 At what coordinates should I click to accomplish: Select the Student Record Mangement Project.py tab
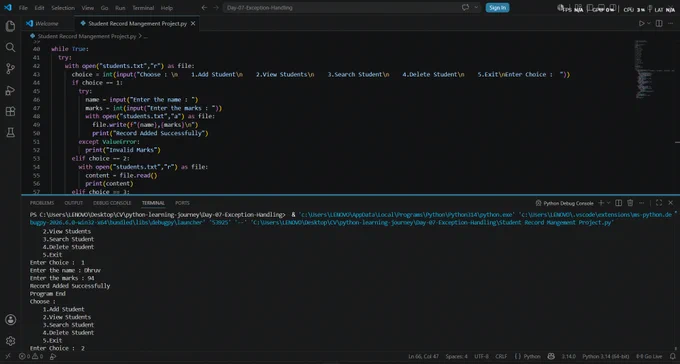click(x=137, y=23)
